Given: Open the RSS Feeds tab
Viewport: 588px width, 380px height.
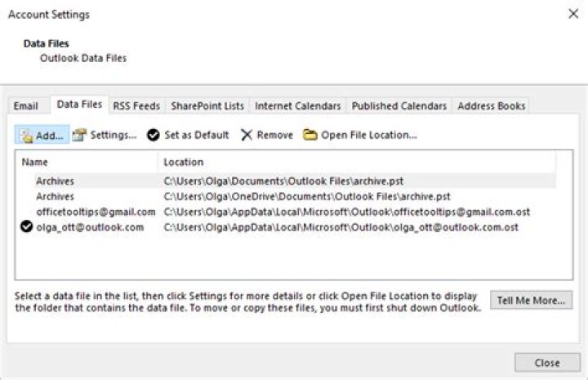Looking at the screenshot, I should [x=136, y=105].
